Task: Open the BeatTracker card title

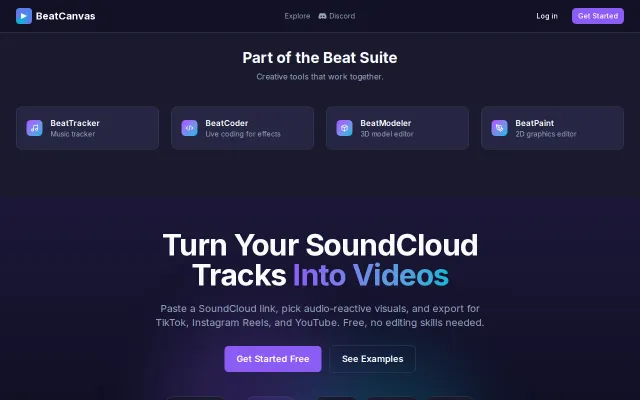Action: coord(75,123)
